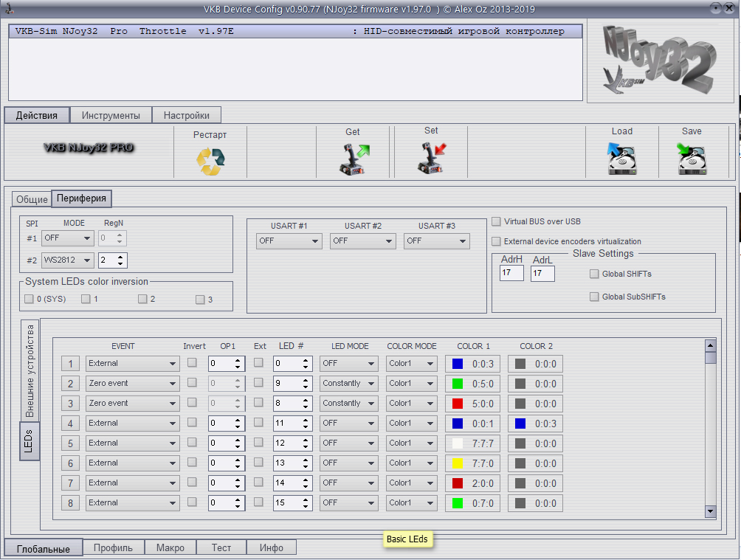Pick the blue Color 1 swatch in row 1

[458, 364]
